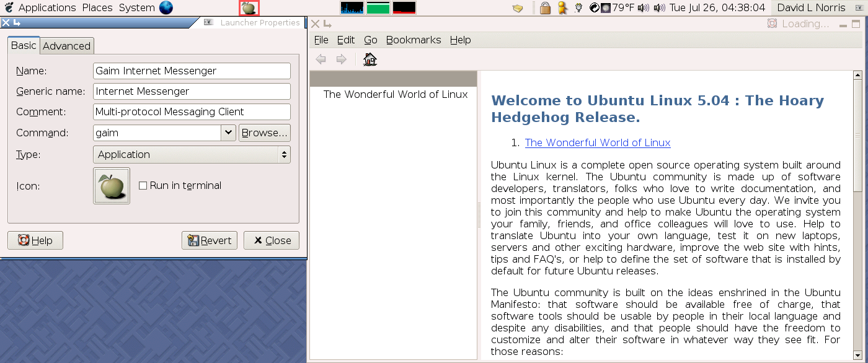
Task: Follow The Wonderful World of Linux link
Action: click(x=598, y=142)
